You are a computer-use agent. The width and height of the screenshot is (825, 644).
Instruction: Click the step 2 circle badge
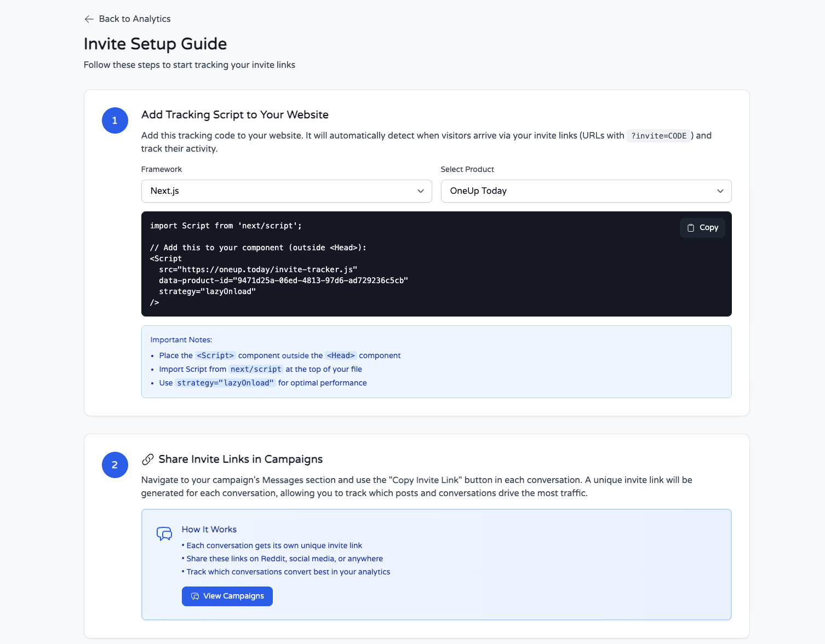click(x=114, y=464)
